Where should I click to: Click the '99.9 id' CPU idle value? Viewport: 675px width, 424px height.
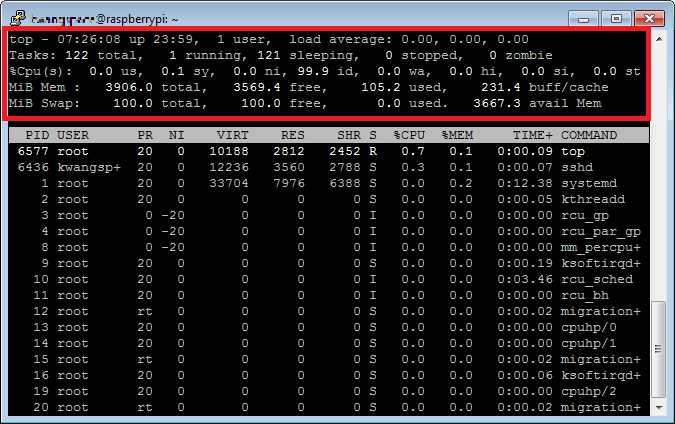coord(328,71)
